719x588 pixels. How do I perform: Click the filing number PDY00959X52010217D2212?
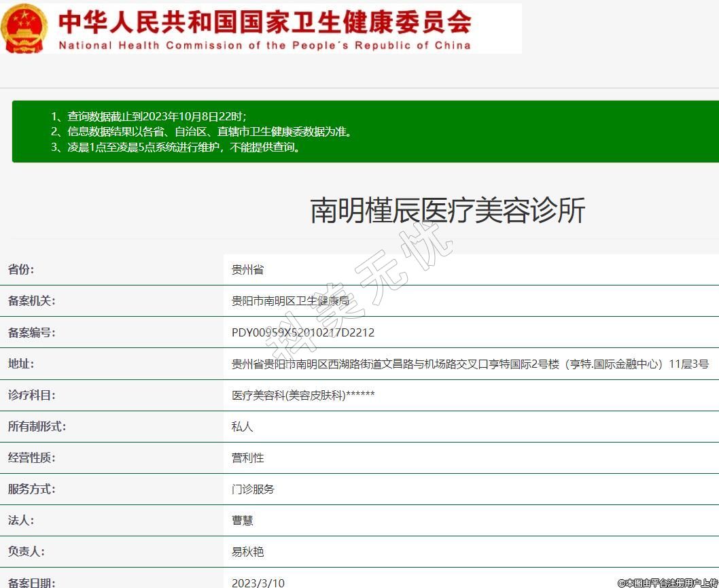[303, 332]
